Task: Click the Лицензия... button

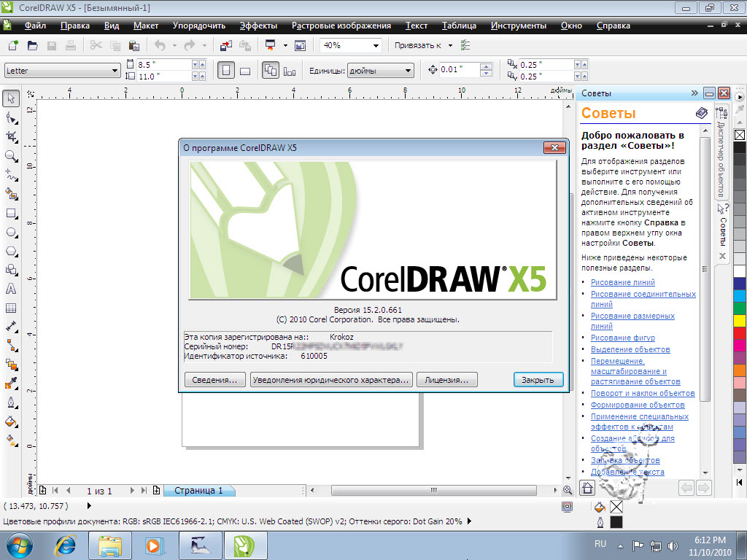Action: pos(447,379)
